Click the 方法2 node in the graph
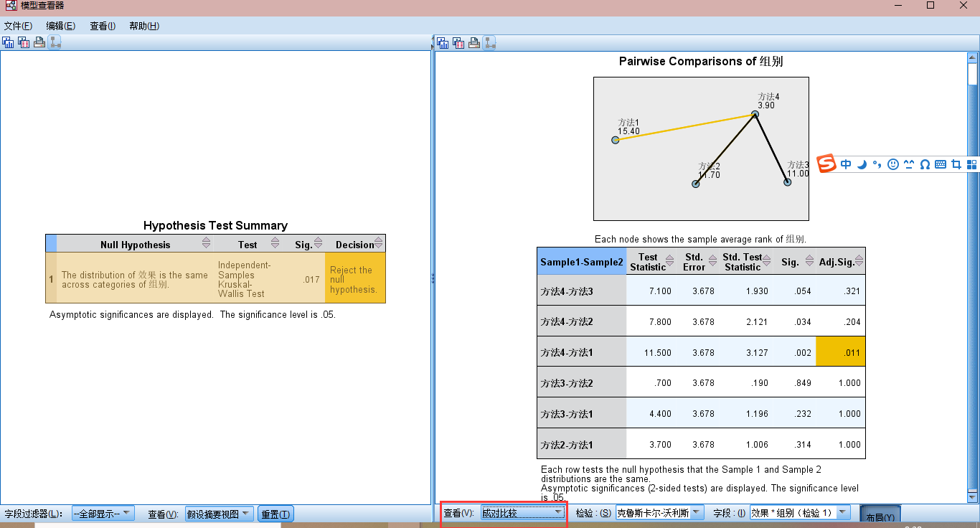 coord(695,184)
